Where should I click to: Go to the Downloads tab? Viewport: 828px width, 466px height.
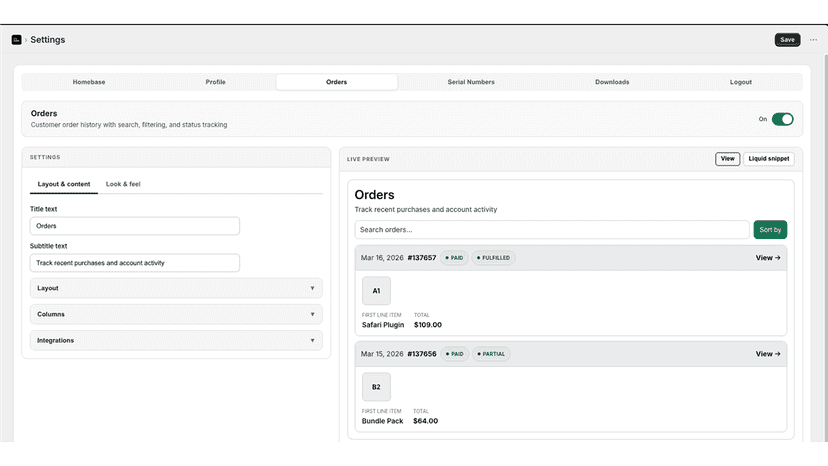tap(612, 82)
